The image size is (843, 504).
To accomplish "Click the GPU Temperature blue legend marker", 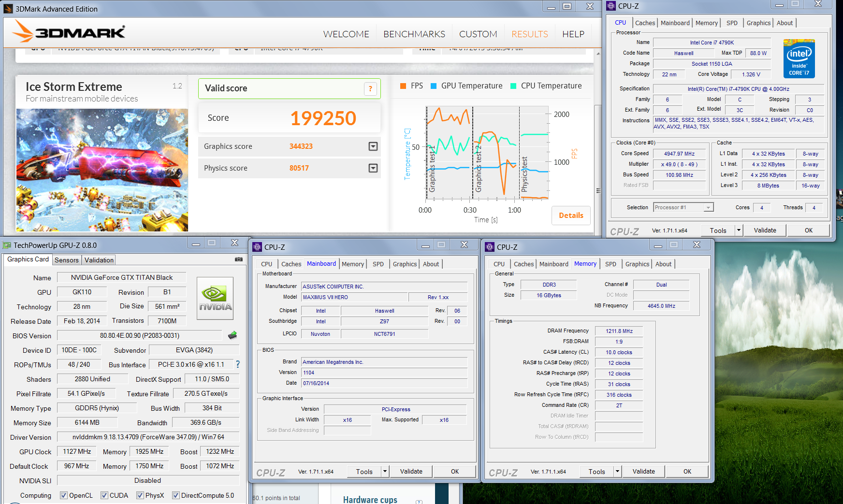I will 434,86.
